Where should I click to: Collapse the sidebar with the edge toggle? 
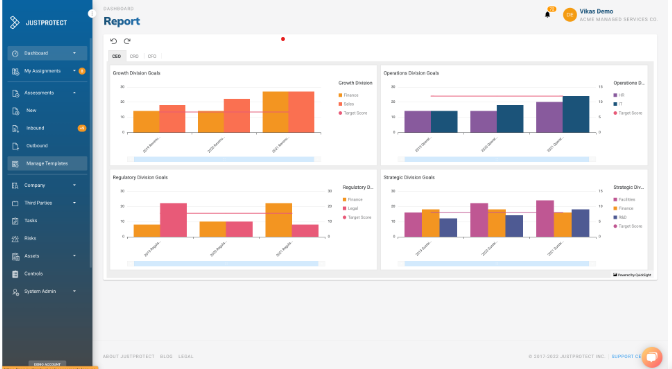pos(91,14)
